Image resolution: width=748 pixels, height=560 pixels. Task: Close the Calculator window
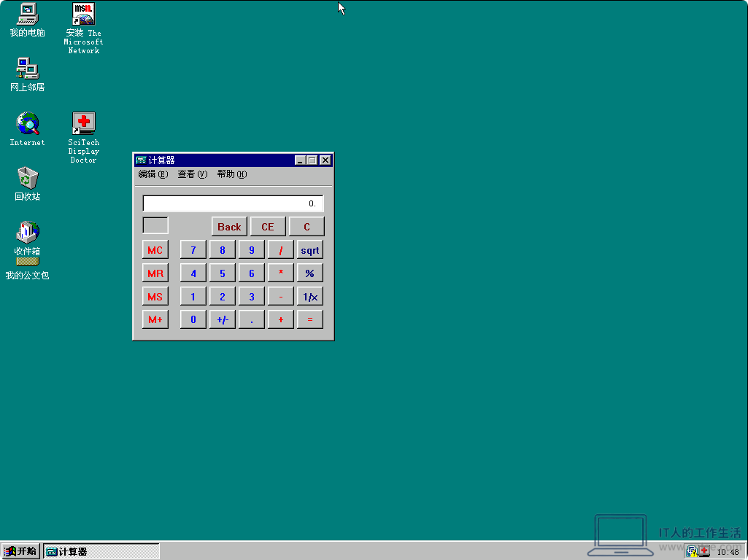click(325, 160)
